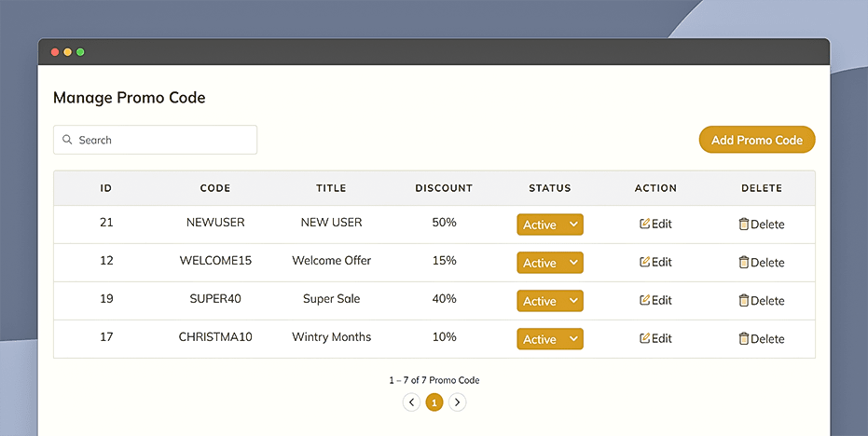
Task: Open the Active status dropdown for NEWUSER
Action: (x=550, y=225)
